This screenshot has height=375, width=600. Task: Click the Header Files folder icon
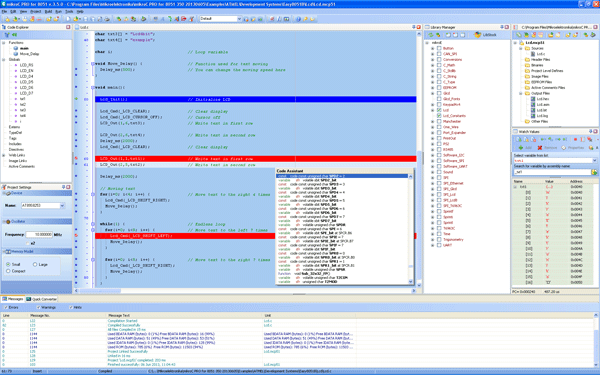coord(527,60)
